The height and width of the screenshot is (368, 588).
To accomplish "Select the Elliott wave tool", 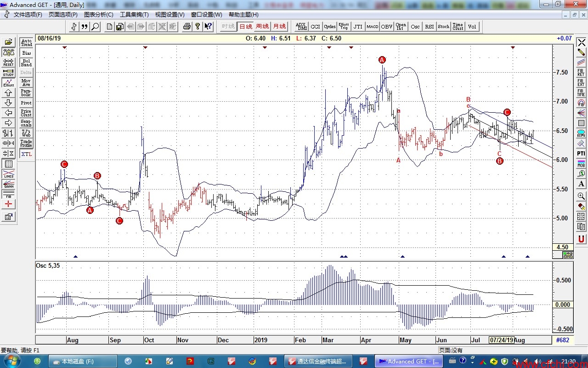I will [8, 83].
